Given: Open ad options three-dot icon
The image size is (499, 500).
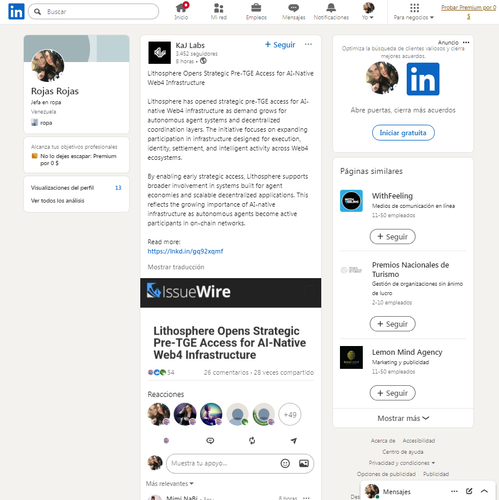Looking at the screenshot, I should coord(466,42).
